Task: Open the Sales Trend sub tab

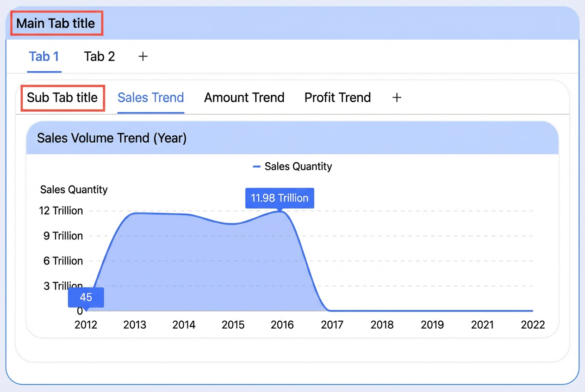Action: pos(151,98)
